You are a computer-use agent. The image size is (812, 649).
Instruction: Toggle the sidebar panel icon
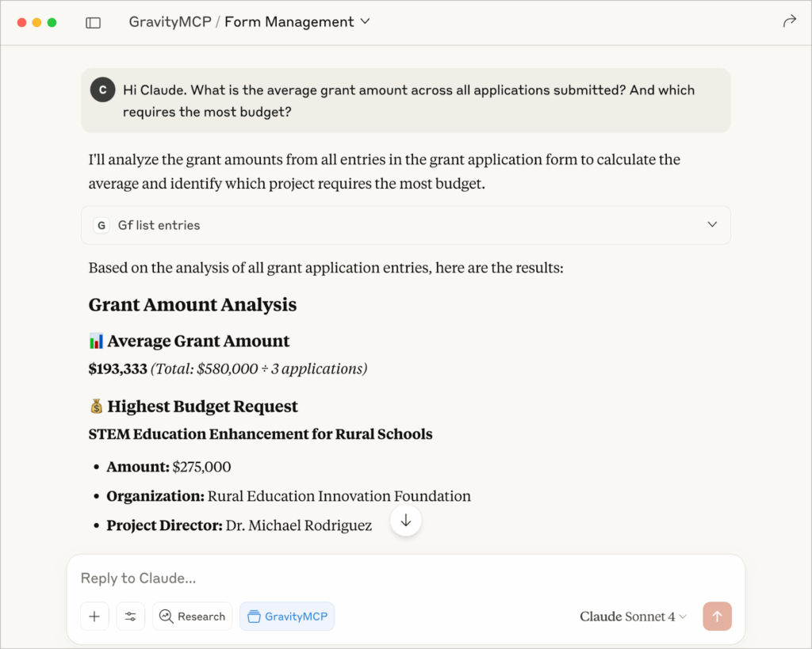[x=93, y=22]
